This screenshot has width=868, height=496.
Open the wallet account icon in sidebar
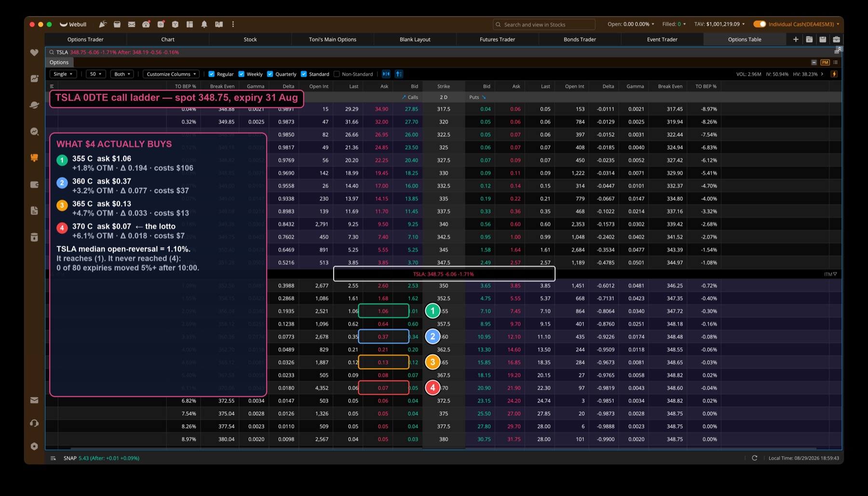[34, 184]
